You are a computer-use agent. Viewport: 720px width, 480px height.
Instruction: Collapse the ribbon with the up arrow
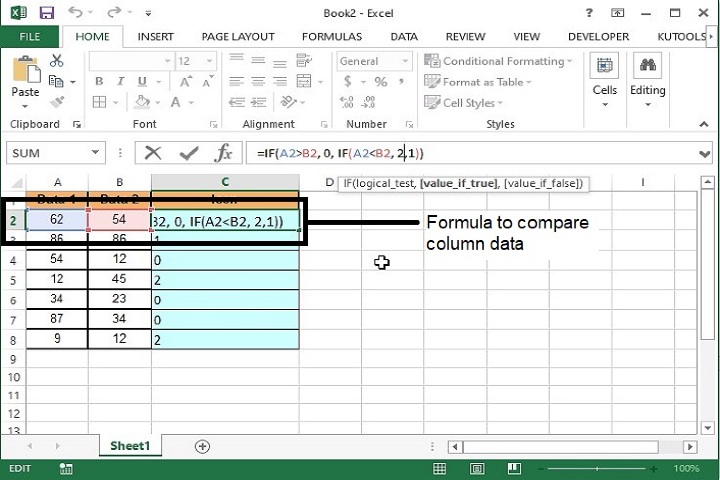point(703,124)
